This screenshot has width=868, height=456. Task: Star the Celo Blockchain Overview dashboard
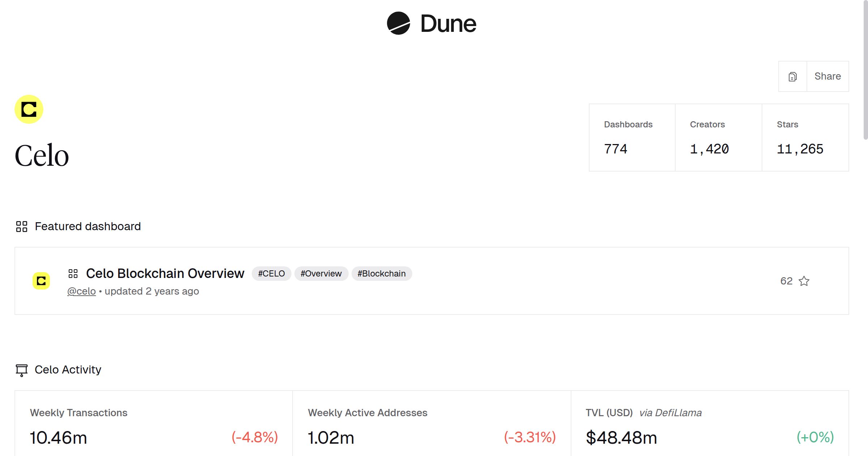point(804,281)
